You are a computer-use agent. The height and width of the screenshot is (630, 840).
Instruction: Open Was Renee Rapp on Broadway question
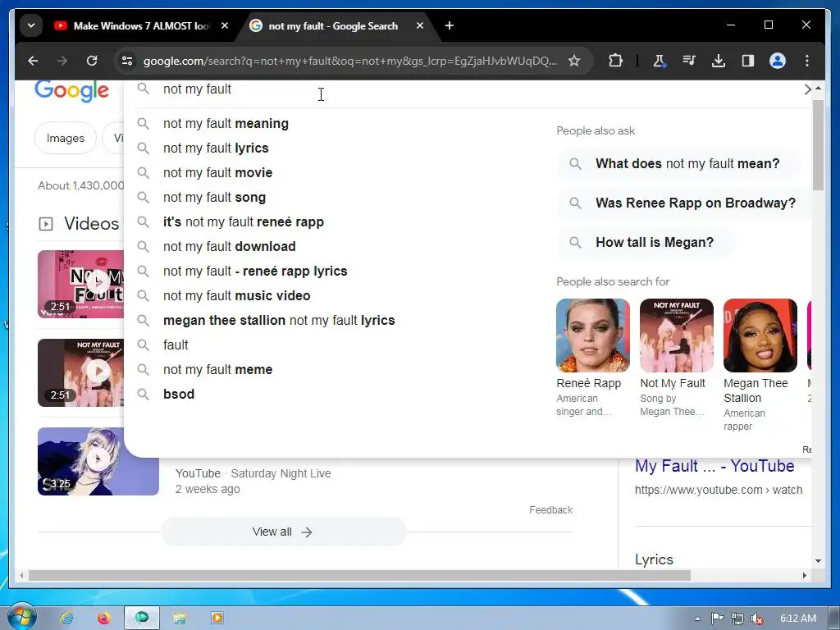684,203
